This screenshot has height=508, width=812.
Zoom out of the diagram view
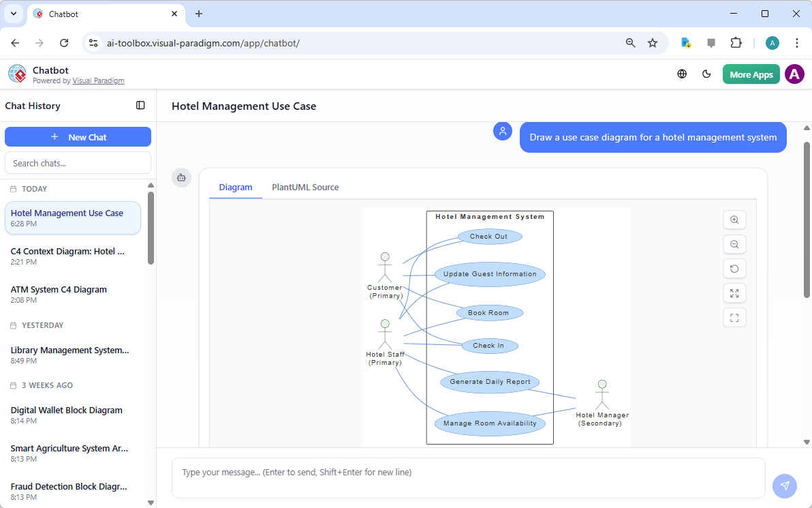734,244
